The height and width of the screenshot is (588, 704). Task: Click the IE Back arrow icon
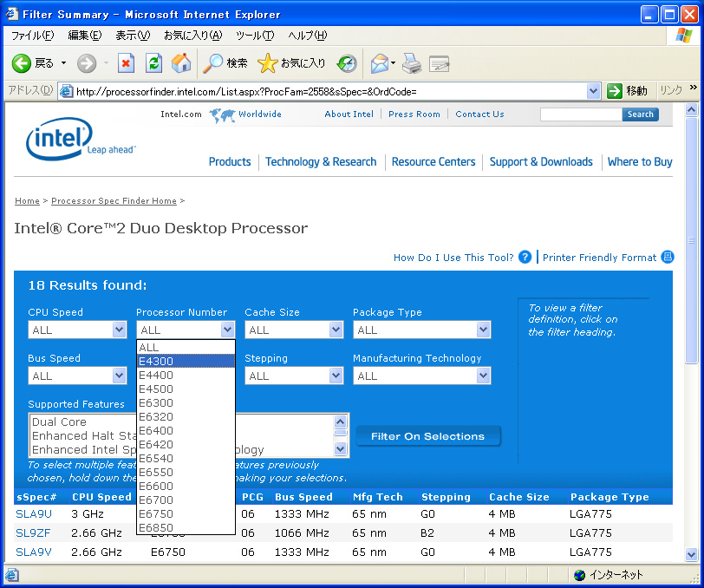[21, 63]
